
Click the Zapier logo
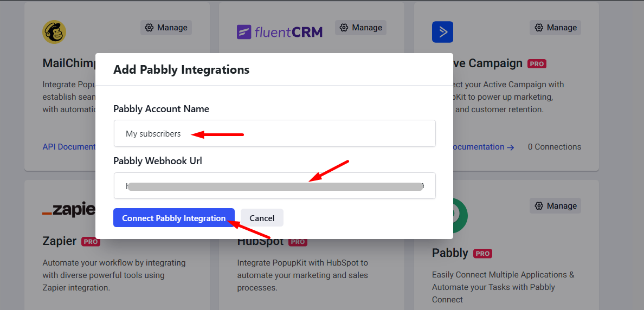[x=69, y=210]
